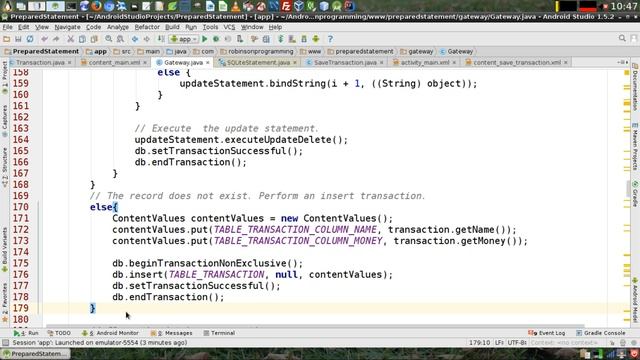640x360 pixels.
Task: Open Help via the question mark icon
Action: click(x=330, y=39)
